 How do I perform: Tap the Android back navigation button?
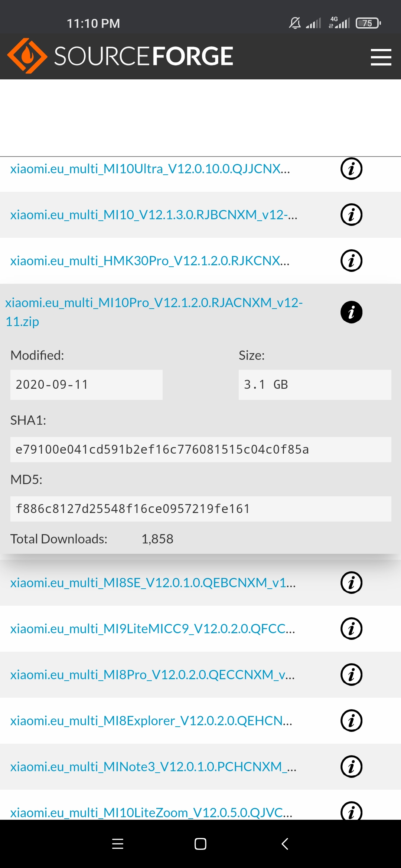pos(285,844)
